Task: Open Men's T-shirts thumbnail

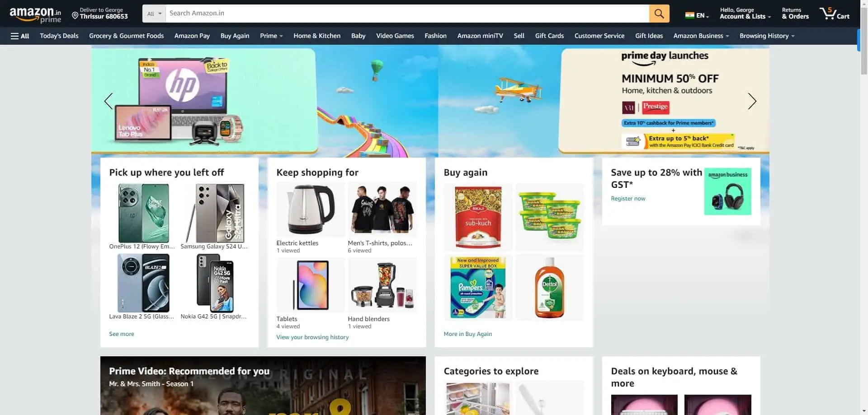Action: [382, 210]
